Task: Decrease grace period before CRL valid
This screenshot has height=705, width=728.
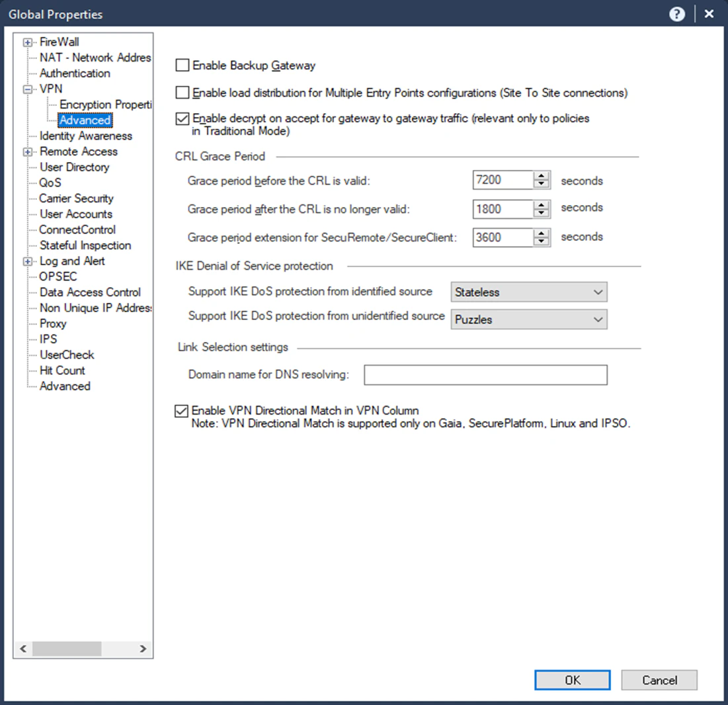Action: [x=542, y=185]
